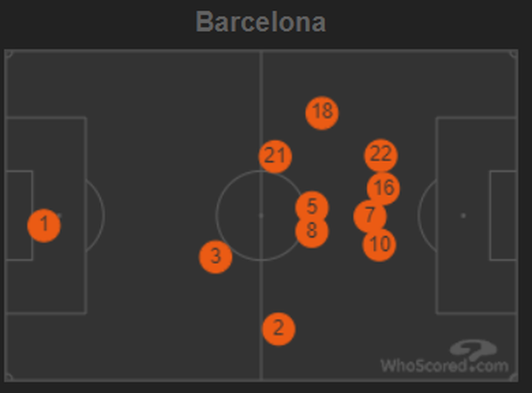Open the WhoScored.com watermark logo
The width and height of the screenshot is (532, 393).
pos(445,358)
